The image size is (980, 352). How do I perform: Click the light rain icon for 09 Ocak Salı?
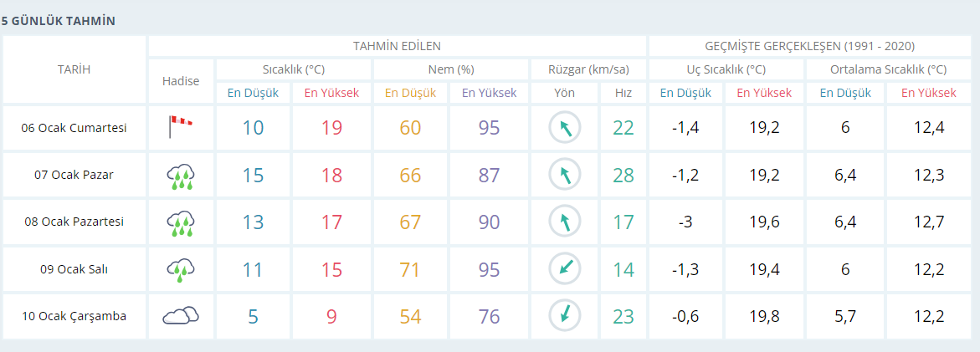(181, 269)
